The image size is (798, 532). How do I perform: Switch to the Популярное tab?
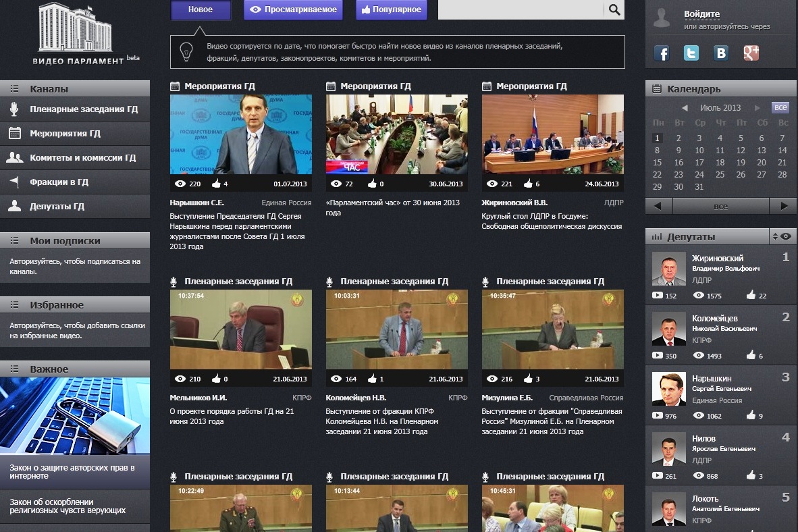coord(392,9)
